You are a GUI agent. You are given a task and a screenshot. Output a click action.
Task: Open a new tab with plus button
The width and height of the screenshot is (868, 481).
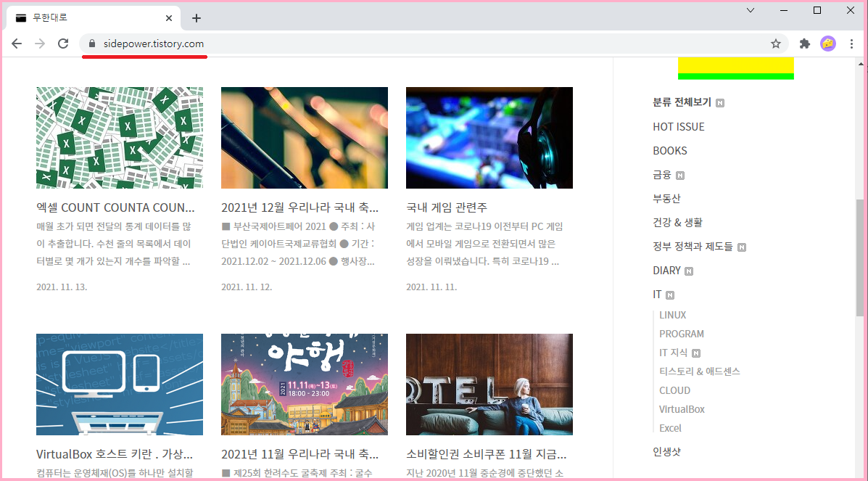(196, 18)
